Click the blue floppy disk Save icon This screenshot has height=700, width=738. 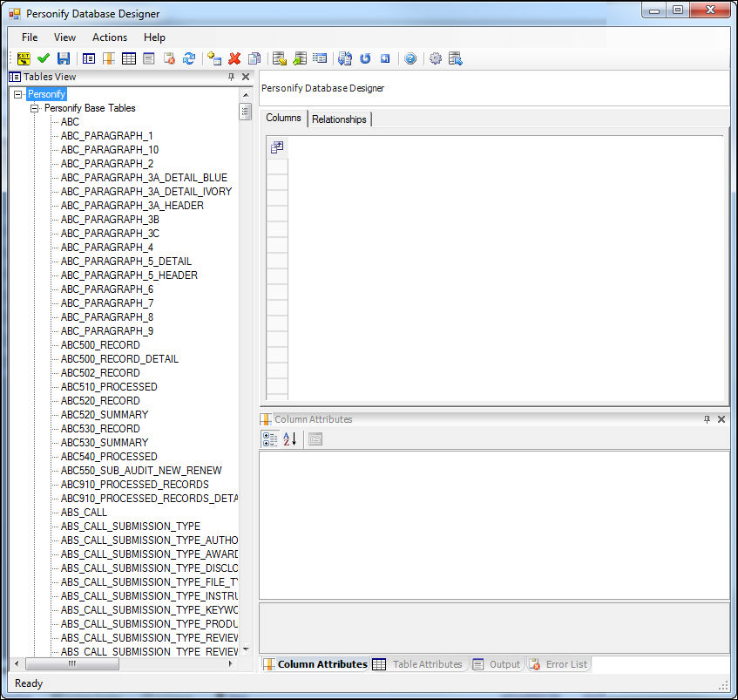pyautogui.click(x=63, y=58)
